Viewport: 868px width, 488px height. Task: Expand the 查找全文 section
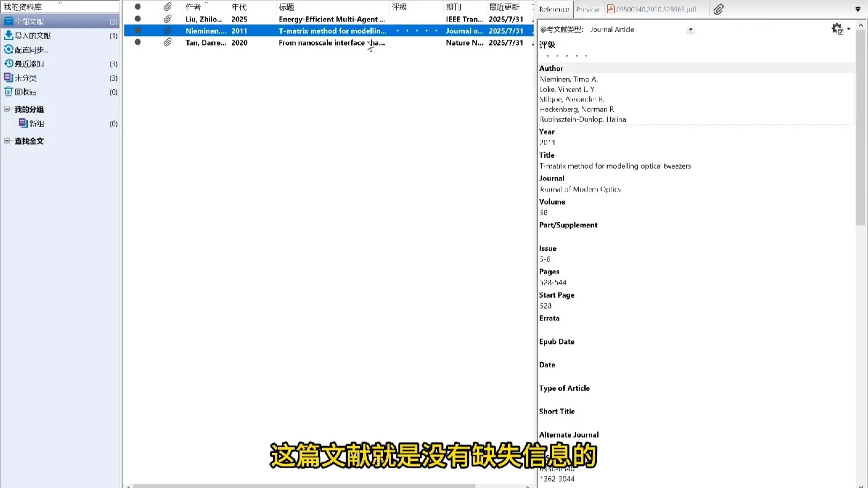[x=8, y=140]
